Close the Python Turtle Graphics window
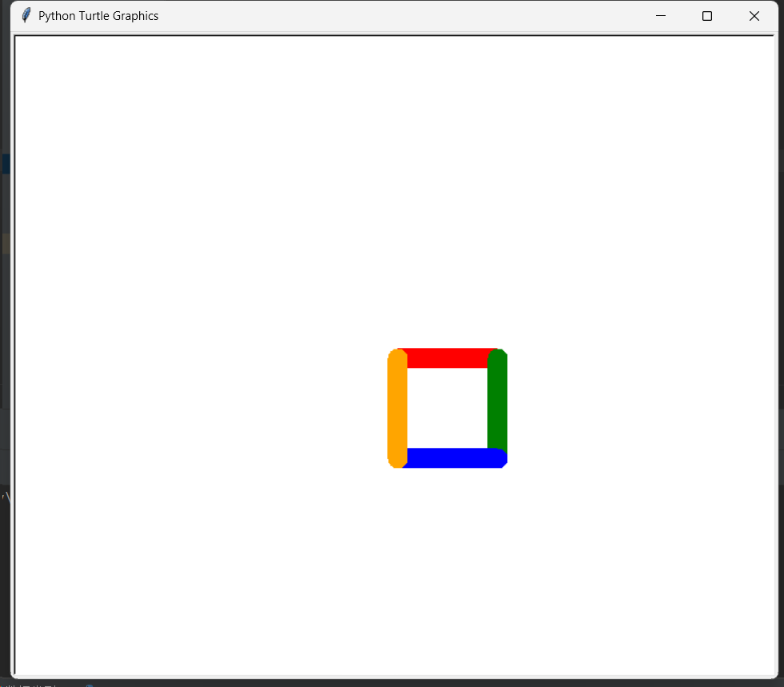This screenshot has height=687, width=784. click(754, 16)
